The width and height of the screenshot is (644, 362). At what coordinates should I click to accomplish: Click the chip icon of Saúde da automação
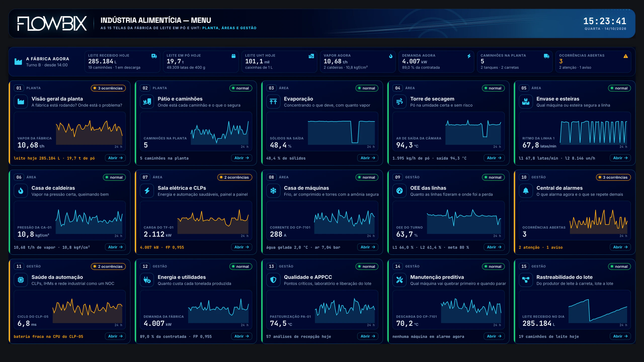click(21, 280)
